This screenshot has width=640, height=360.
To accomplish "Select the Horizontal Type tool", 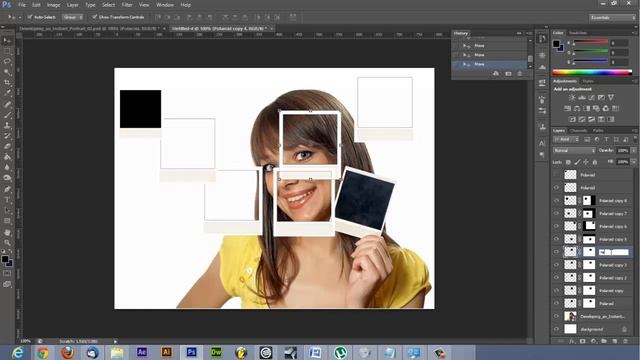I will point(7,200).
